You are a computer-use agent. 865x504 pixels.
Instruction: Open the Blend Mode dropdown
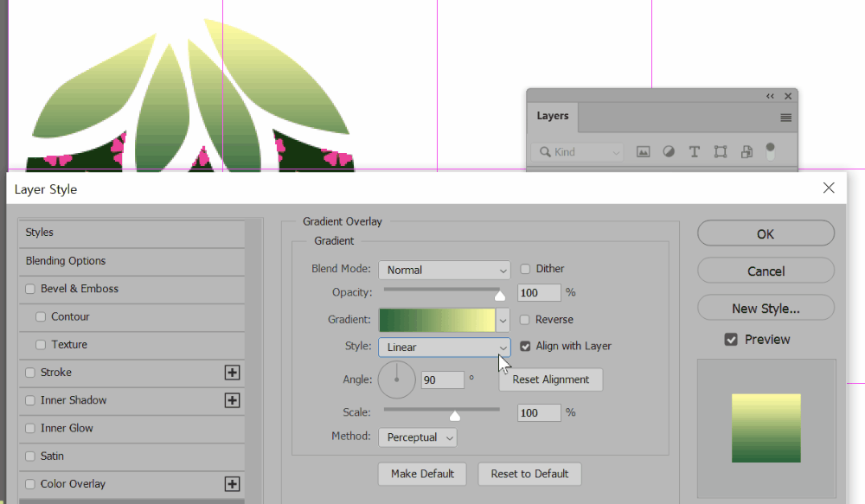pos(444,271)
